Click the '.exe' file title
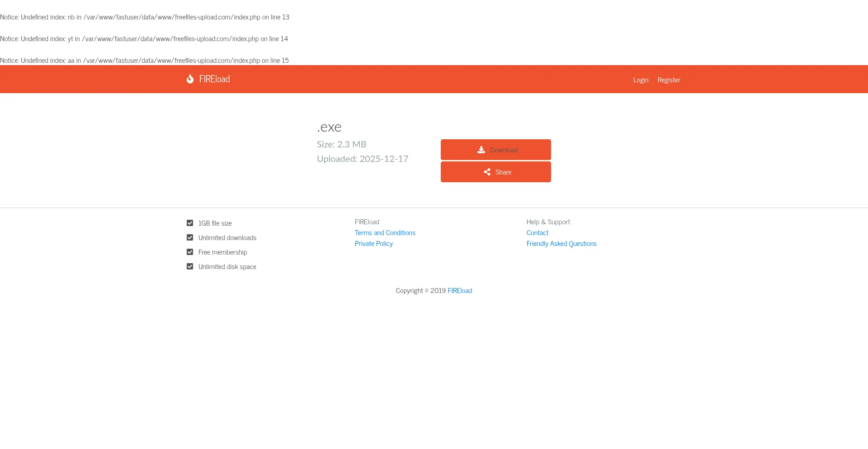 [x=329, y=127]
